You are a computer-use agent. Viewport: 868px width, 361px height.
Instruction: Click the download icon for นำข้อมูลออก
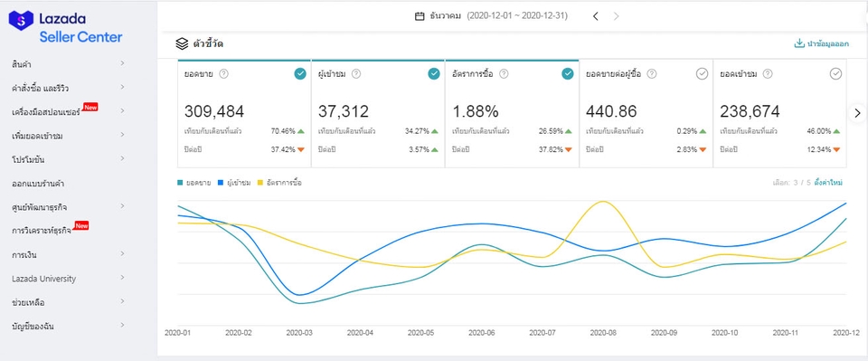[x=799, y=43]
